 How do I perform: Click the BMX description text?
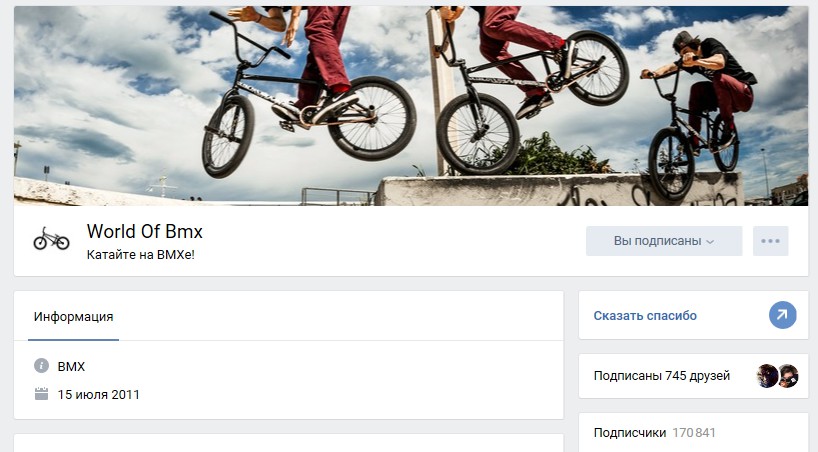(71, 366)
